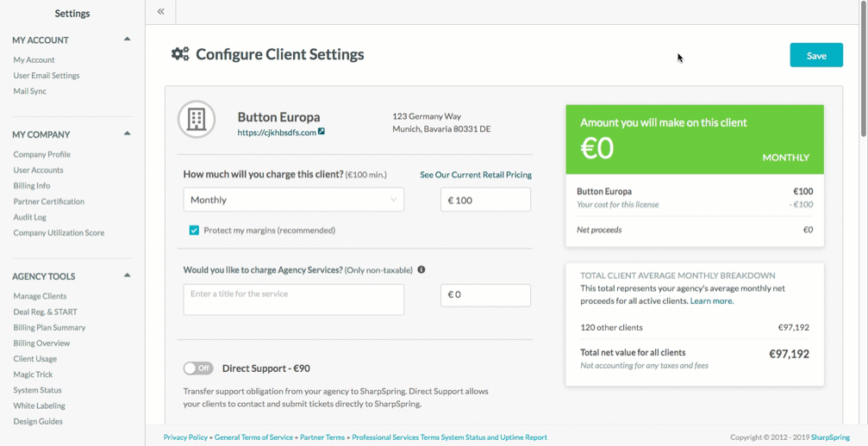Viewport: 868px width, 446px height.
Task: Go to Manage Clients
Action: 40,296
